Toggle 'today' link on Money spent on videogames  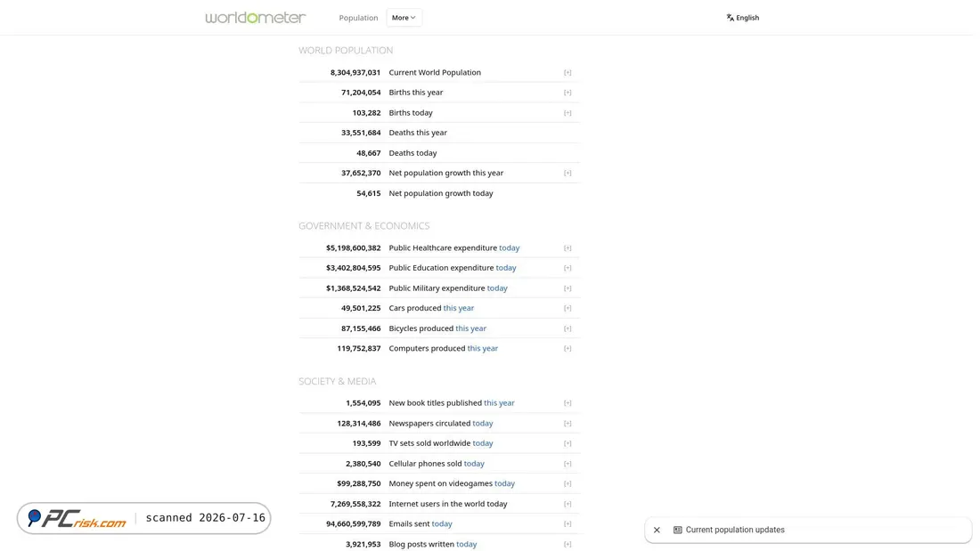tap(505, 483)
